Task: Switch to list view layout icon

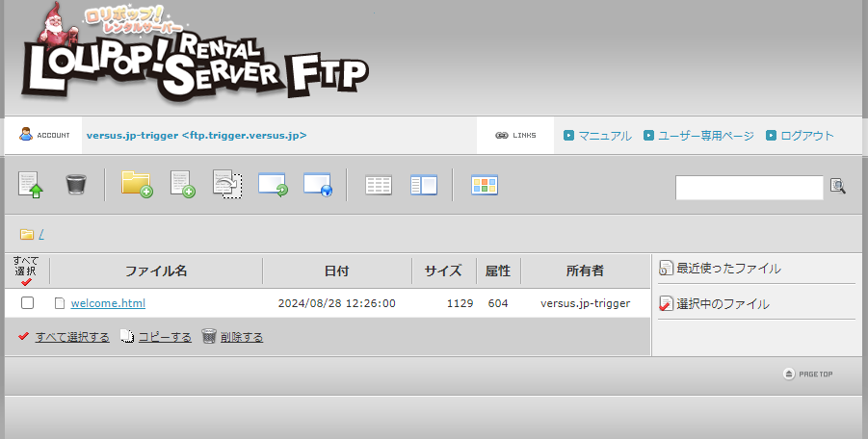Action: tap(379, 185)
